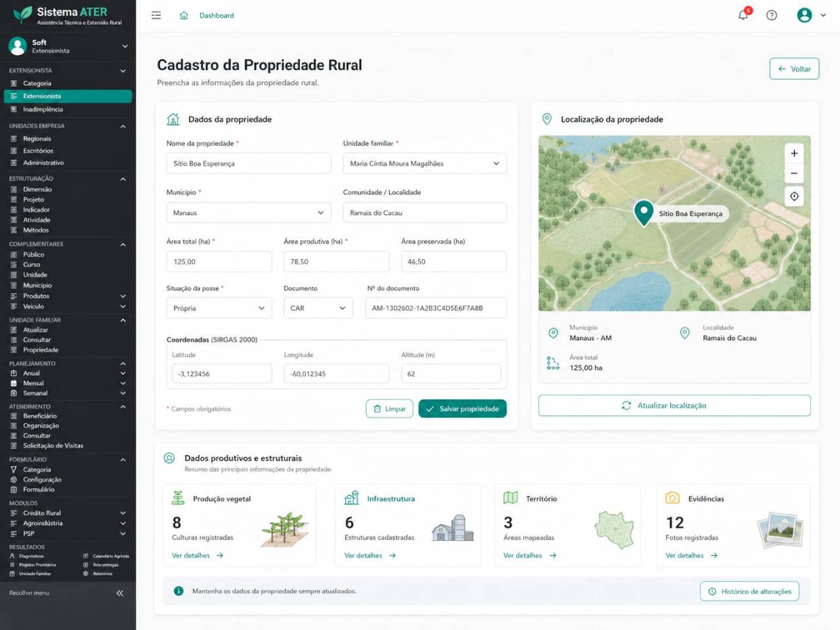
Task: Click the Dados produtivos section icon
Action: pyautogui.click(x=169, y=458)
